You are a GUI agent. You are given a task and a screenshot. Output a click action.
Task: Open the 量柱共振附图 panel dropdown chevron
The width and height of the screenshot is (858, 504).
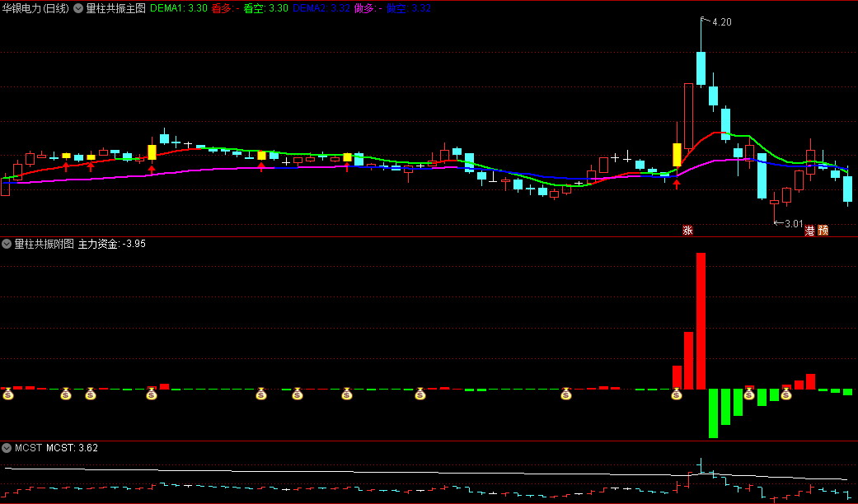coord(7,244)
